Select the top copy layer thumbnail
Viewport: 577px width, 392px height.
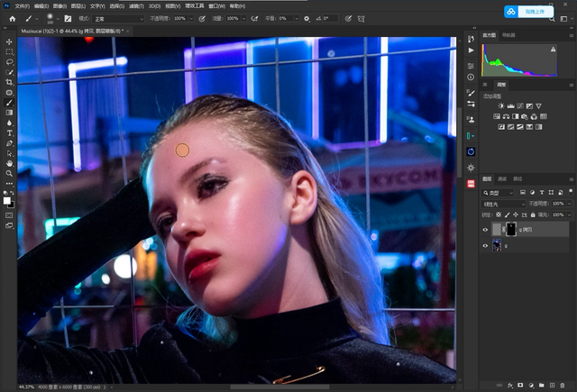(498, 230)
